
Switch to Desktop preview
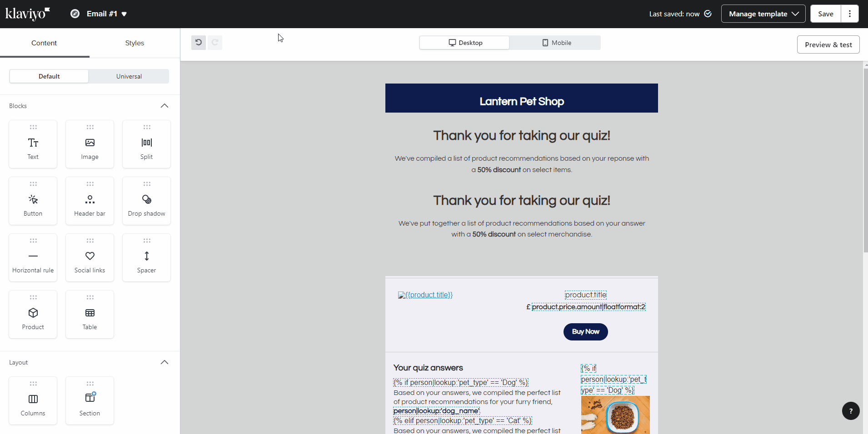[x=464, y=43]
